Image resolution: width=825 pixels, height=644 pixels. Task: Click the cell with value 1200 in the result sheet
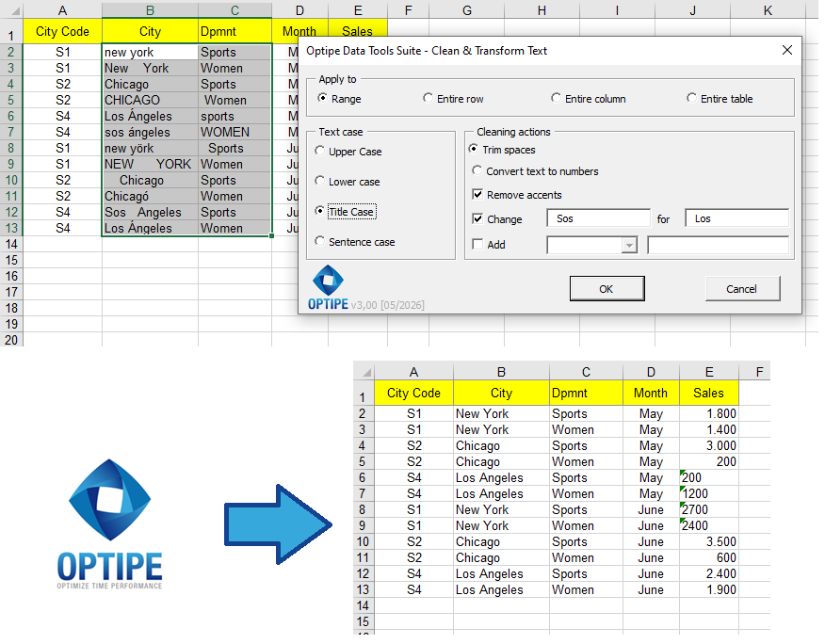tap(709, 493)
